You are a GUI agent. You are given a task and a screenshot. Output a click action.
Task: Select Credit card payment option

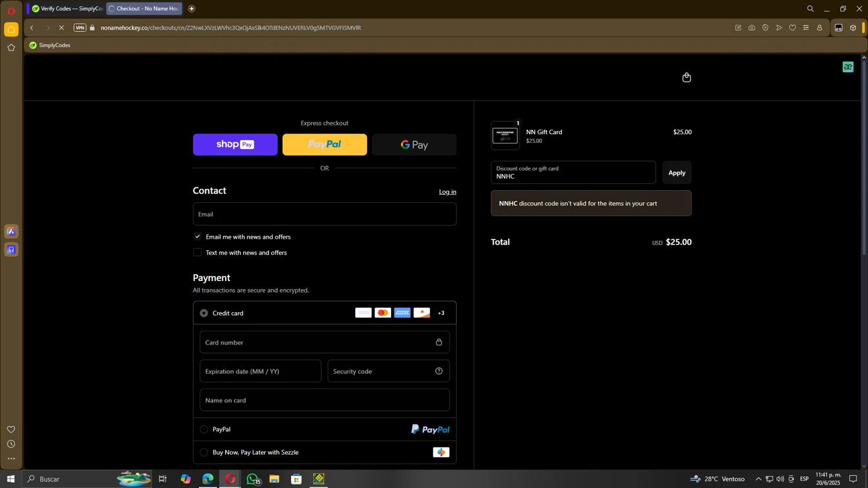[204, 313]
